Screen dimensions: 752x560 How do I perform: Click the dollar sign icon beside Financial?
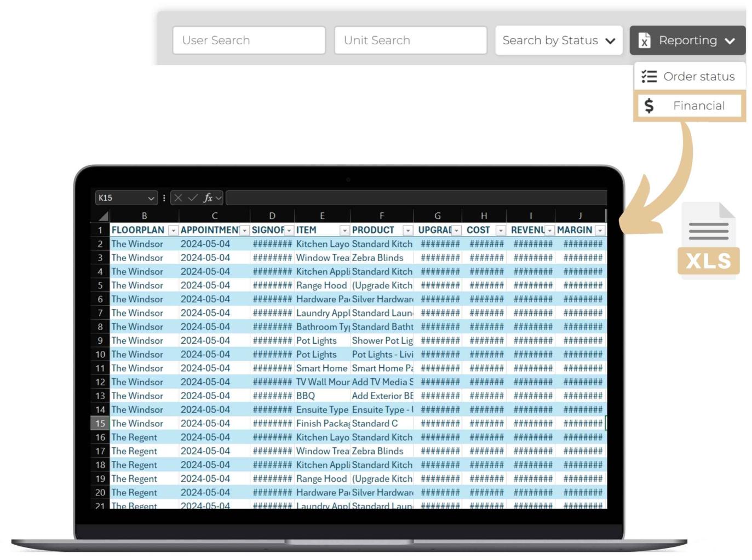point(650,105)
